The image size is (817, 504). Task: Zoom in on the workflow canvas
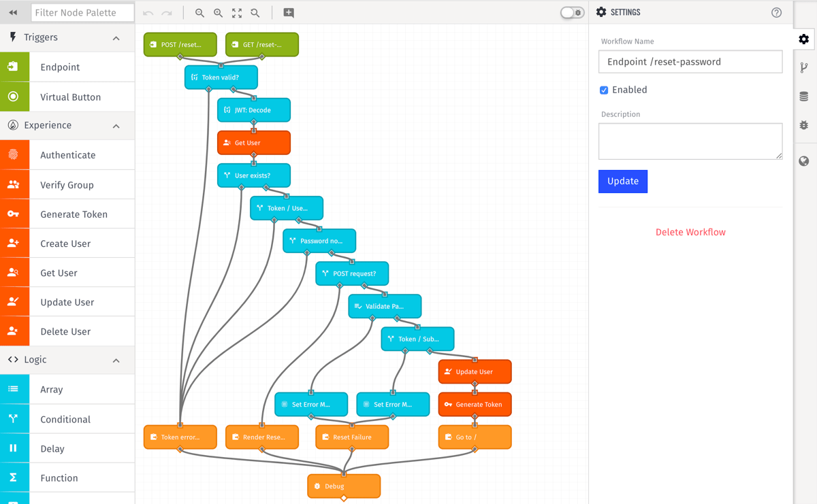tap(218, 13)
